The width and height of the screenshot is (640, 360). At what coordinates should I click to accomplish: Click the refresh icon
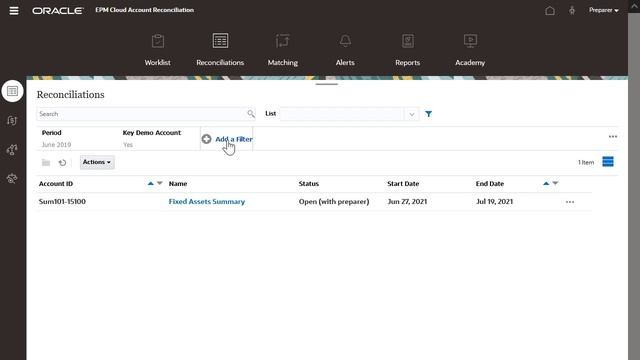pos(62,162)
